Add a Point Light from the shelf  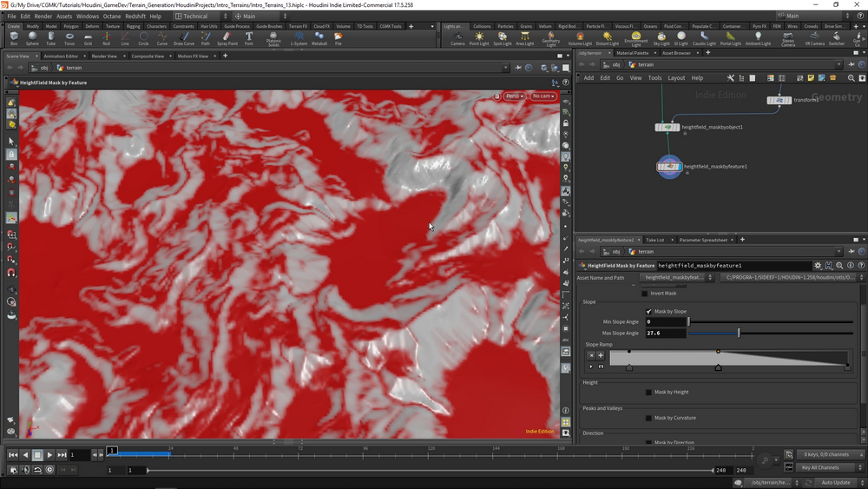point(479,38)
